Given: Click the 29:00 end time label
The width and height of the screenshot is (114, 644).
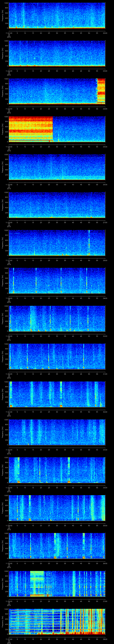Looking at the screenshot, I should (x=105, y=298).
